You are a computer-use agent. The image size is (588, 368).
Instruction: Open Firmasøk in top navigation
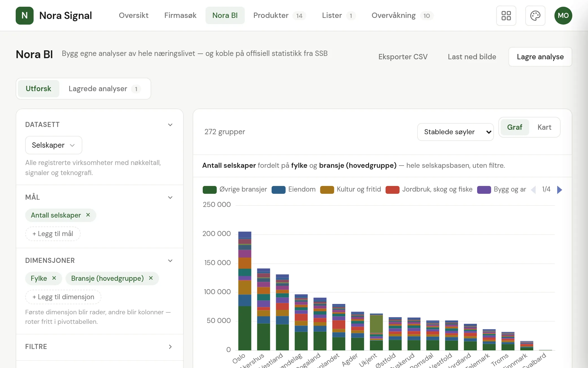click(180, 15)
